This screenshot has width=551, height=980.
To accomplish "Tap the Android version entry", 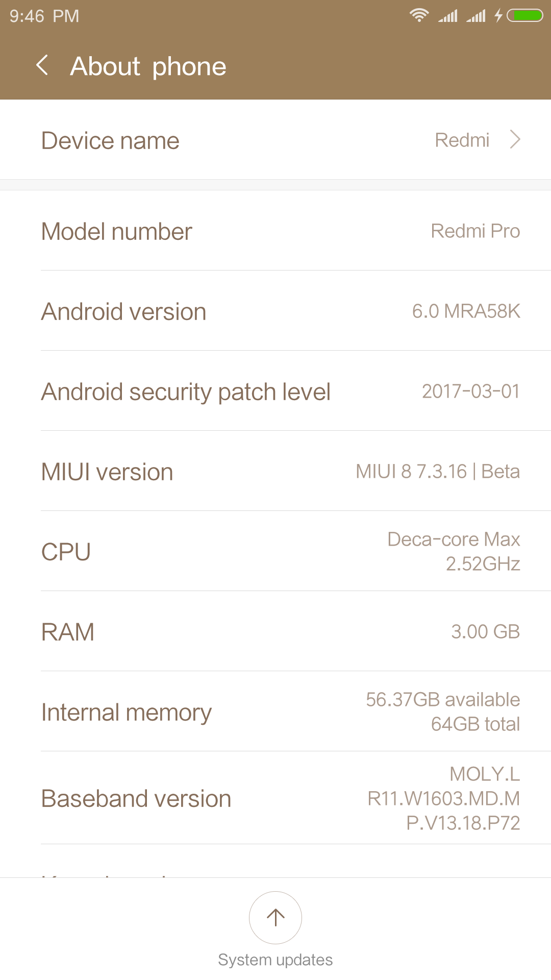I will click(275, 311).
